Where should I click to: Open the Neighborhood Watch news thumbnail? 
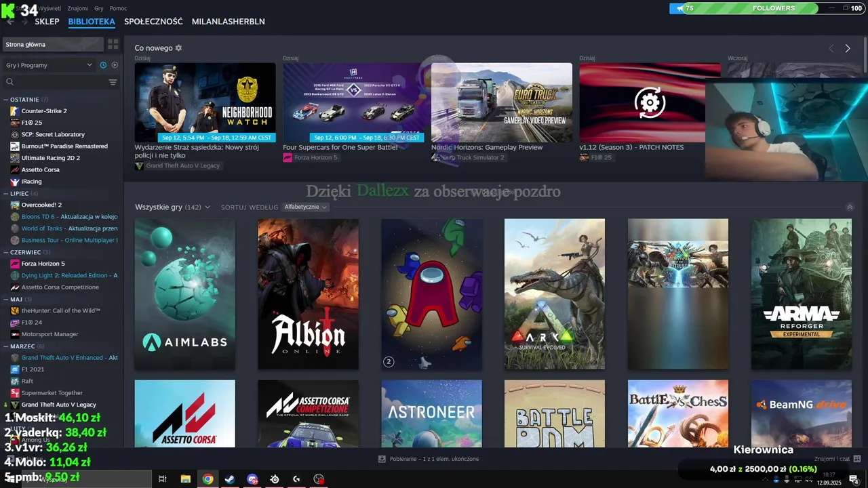click(x=205, y=102)
